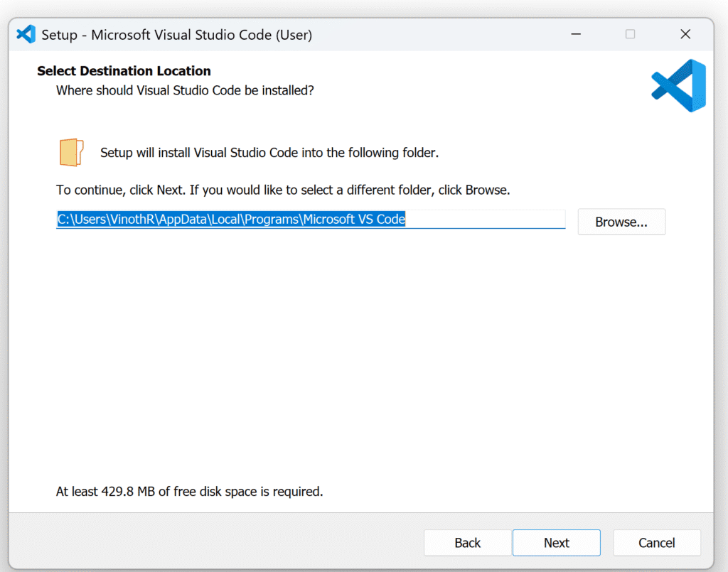Click the Select Destination Location heading

pyautogui.click(x=124, y=71)
